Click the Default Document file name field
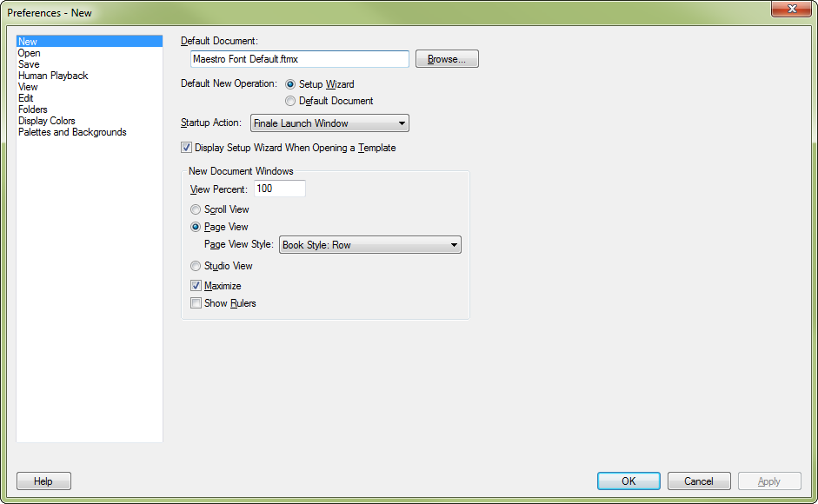The height and width of the screenshot is (504, 818). 300,59
